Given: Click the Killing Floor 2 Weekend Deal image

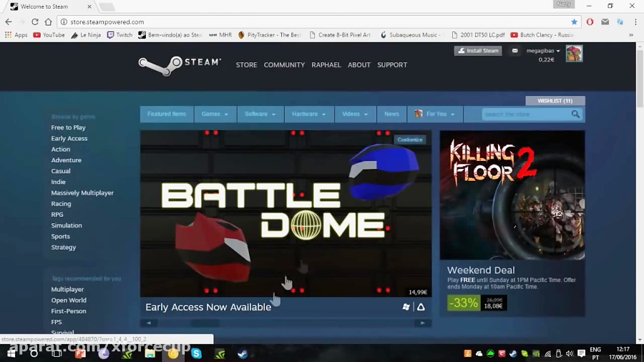Looking at the screenshot, I should coord(512,195).
